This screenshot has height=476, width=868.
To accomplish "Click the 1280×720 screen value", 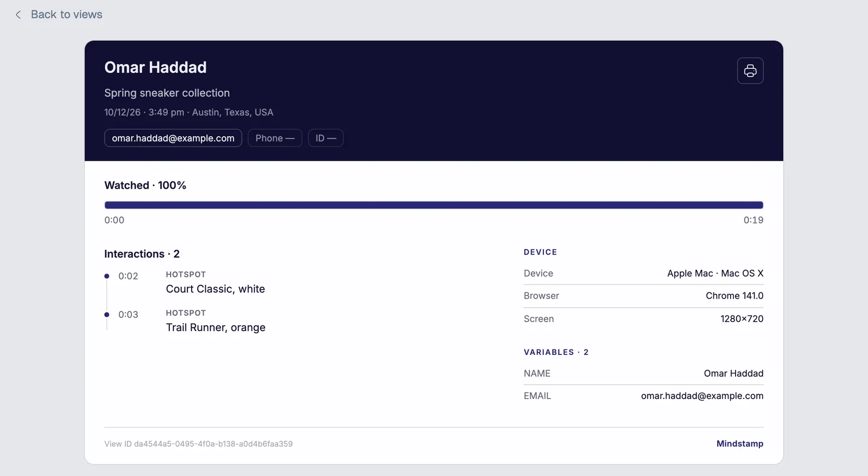I will [742, 319].
